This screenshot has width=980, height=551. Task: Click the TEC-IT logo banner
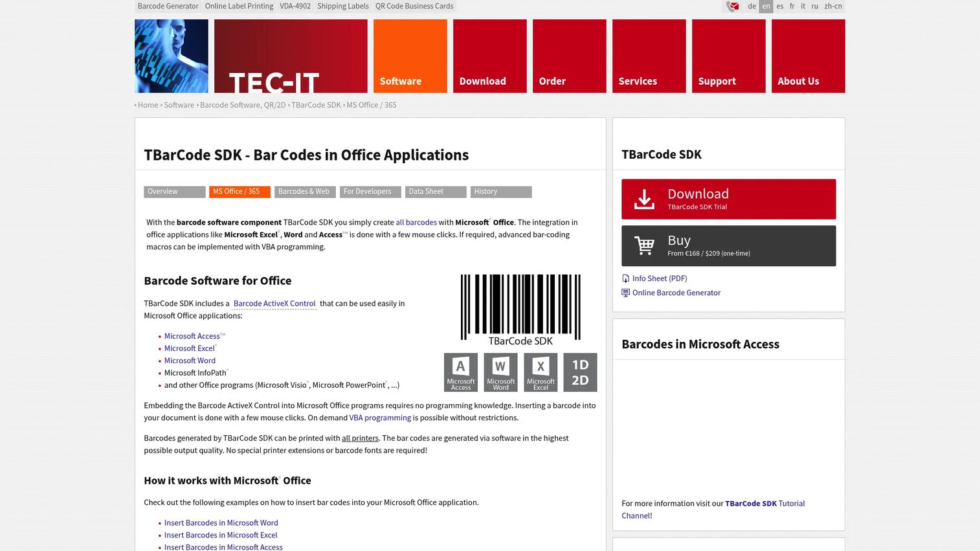[x=291, y=56]
